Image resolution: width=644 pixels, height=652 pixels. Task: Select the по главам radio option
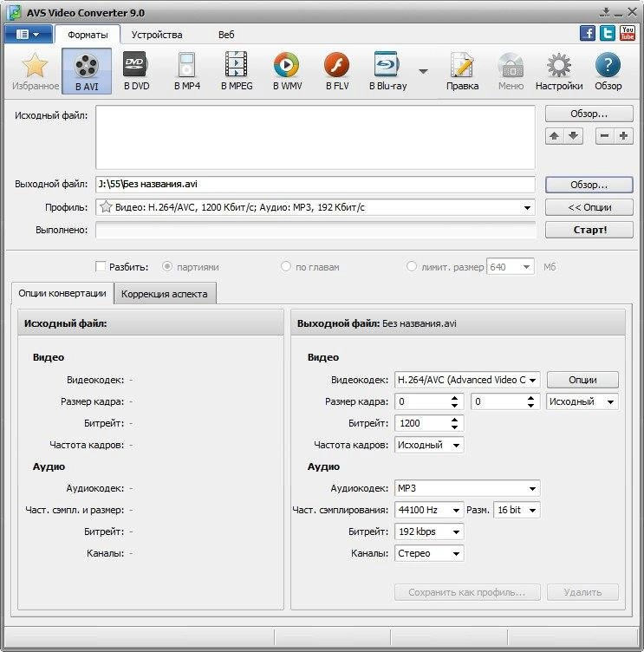[x=286, y=266]
